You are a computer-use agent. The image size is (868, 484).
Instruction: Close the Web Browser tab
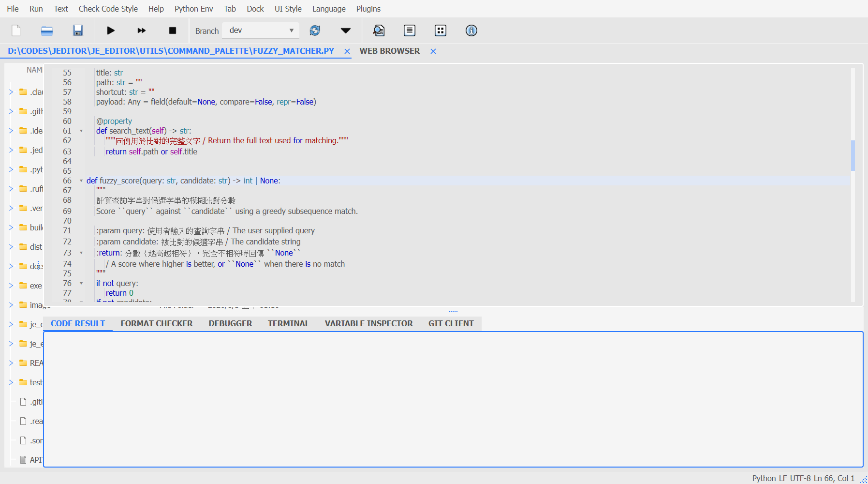pyautogui.click(x=433, y=51)
